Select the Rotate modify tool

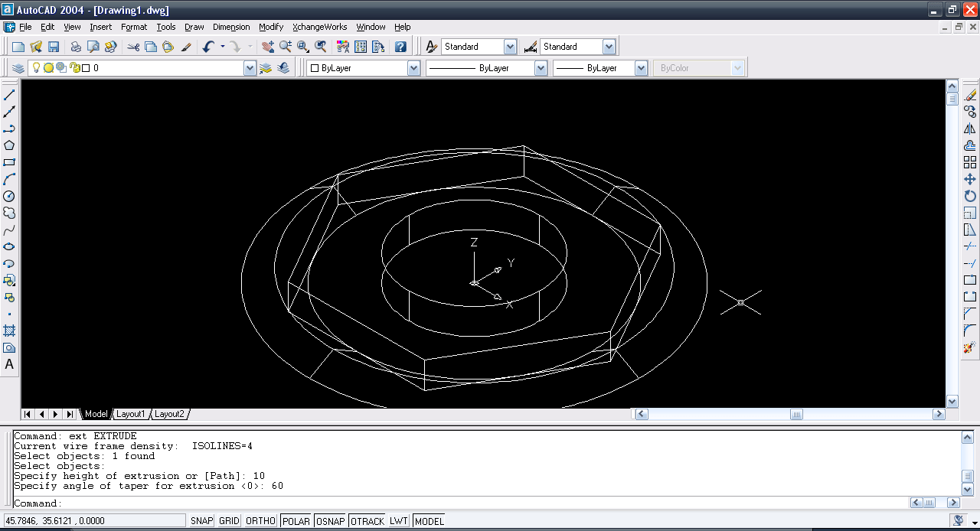[970, 196]
